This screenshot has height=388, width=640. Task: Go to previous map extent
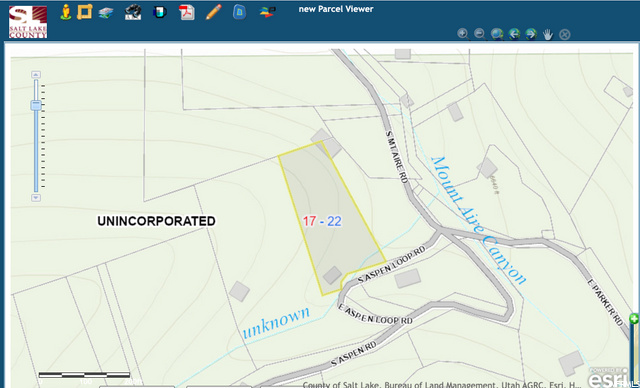(514, 34)
